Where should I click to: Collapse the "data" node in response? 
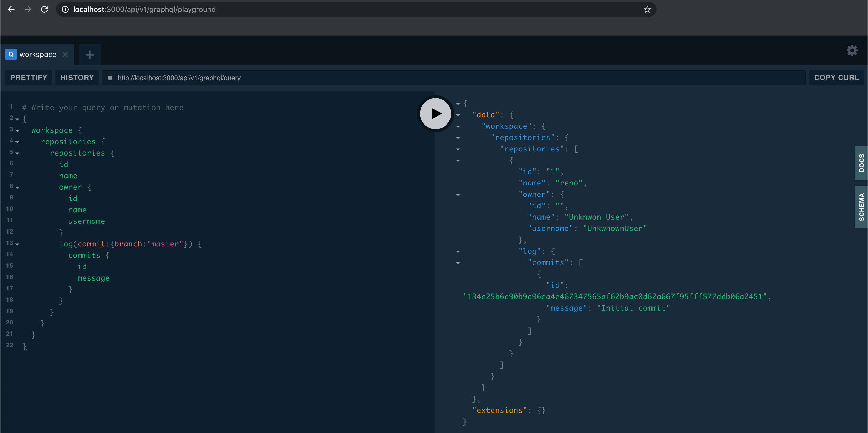(458, 115)
